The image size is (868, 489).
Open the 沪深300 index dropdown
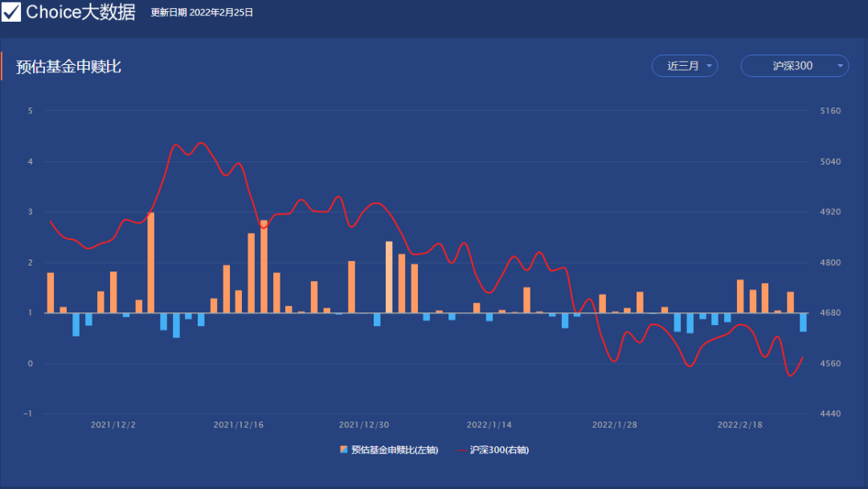[x=794, y=66]
